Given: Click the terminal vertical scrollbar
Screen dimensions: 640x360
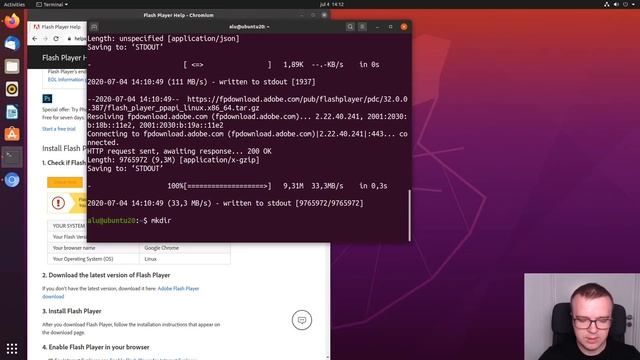Looking at the screenshot, I should [x=409, y=215].
